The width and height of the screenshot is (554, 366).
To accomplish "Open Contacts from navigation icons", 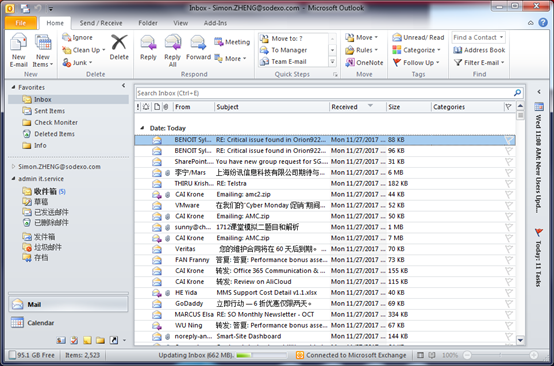I will point(61,340).
